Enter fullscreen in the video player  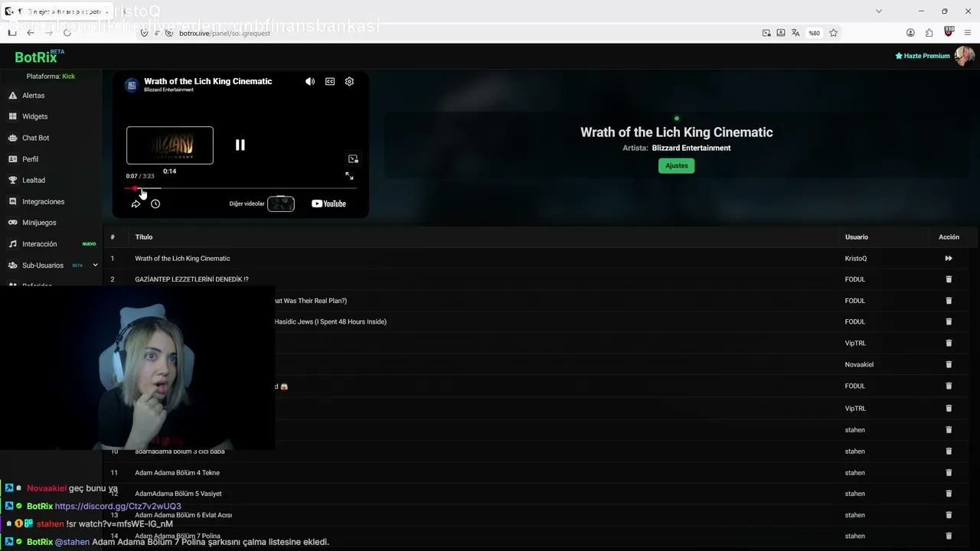click(349, 176)
